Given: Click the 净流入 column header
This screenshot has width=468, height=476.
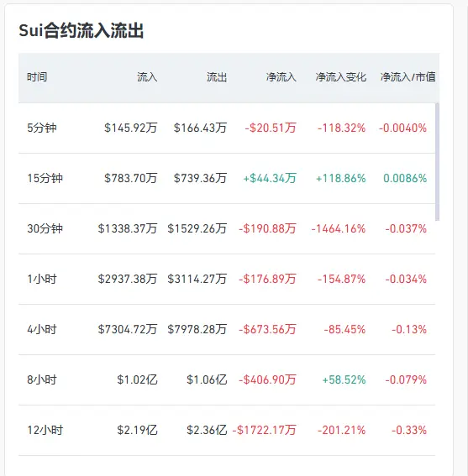Looking at the screenshot, I should [281, 77].
